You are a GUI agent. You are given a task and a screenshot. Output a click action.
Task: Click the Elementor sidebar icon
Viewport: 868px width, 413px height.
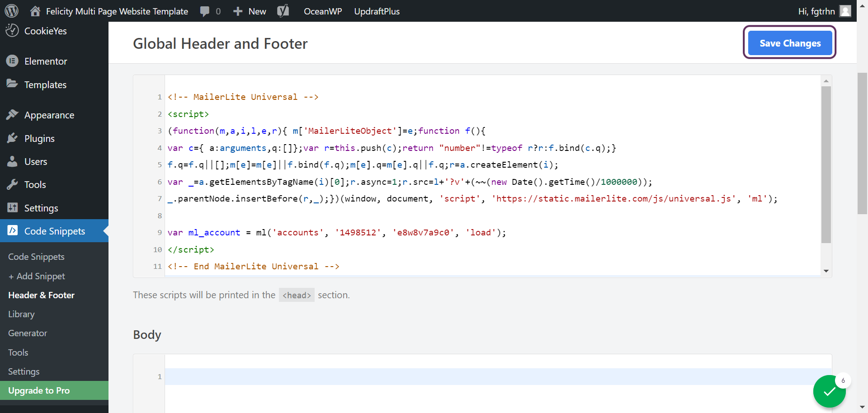pos(12,61)
